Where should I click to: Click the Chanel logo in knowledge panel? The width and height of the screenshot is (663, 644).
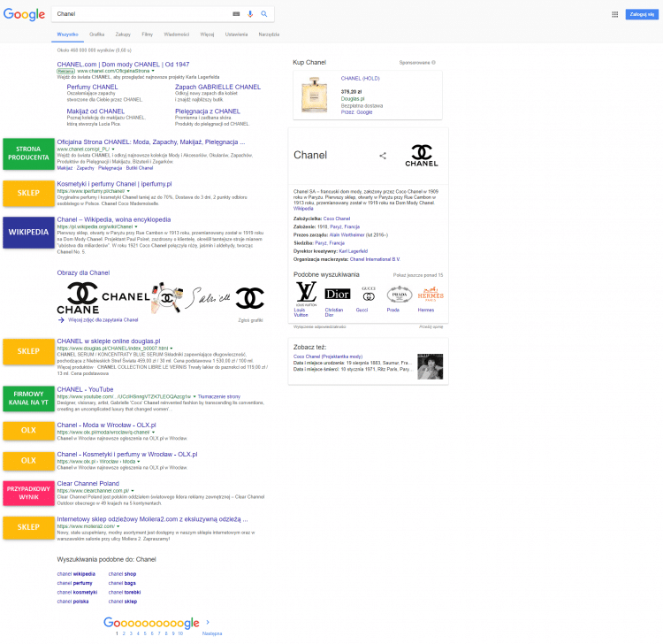(422, 156)
